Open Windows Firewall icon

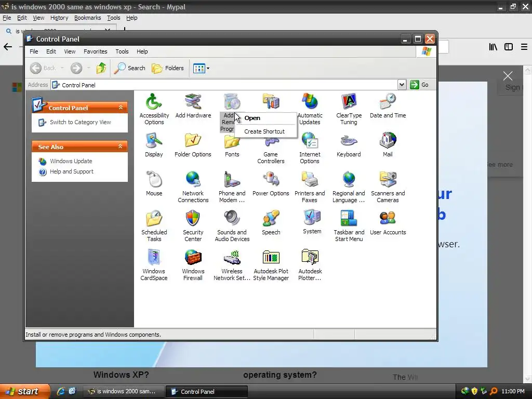[x=193, y=265]
